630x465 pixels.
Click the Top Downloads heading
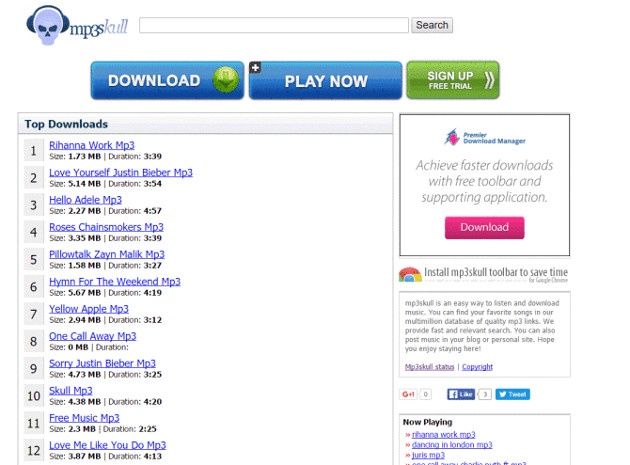[x=66, y=124]
